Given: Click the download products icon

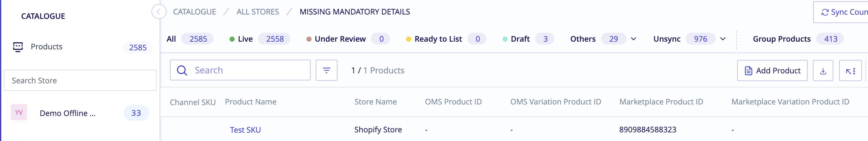Looking at the screenshot, I should 822,71.
